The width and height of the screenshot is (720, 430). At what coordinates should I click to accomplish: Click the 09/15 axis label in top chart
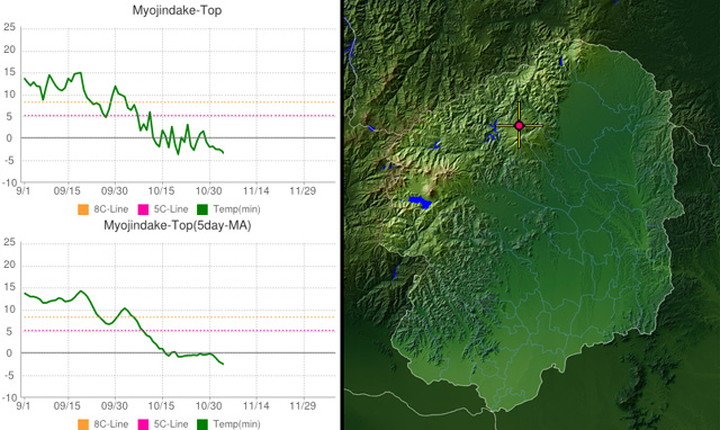[x=67, y=191]
